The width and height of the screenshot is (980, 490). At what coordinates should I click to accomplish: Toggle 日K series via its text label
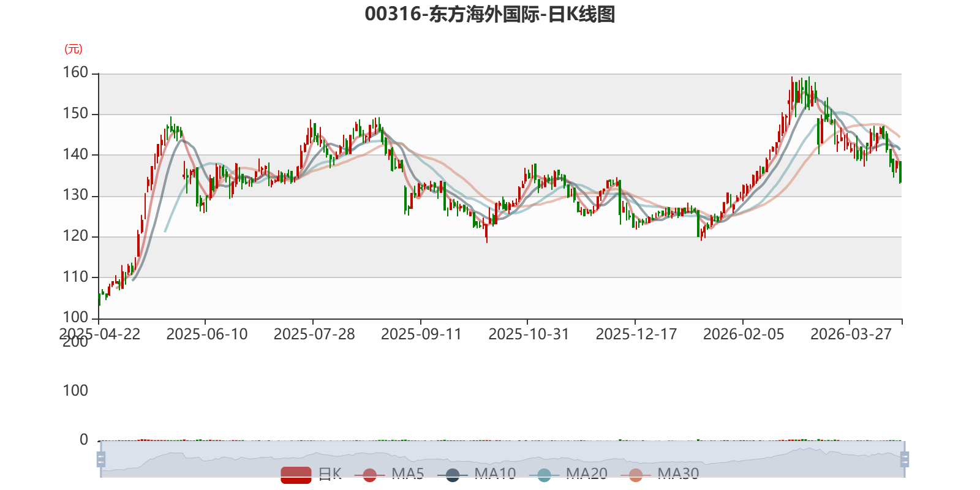coord(330,474)
